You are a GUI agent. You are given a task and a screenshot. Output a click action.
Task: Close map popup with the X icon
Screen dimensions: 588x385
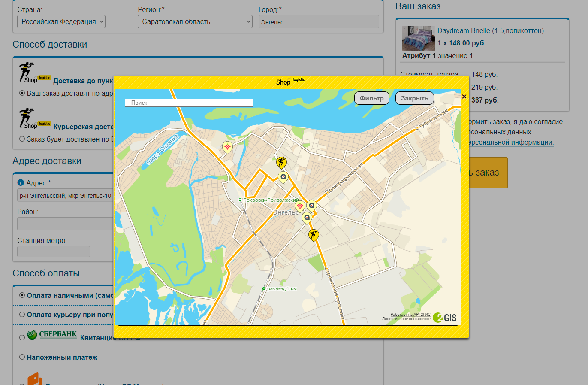pos(464,97)
